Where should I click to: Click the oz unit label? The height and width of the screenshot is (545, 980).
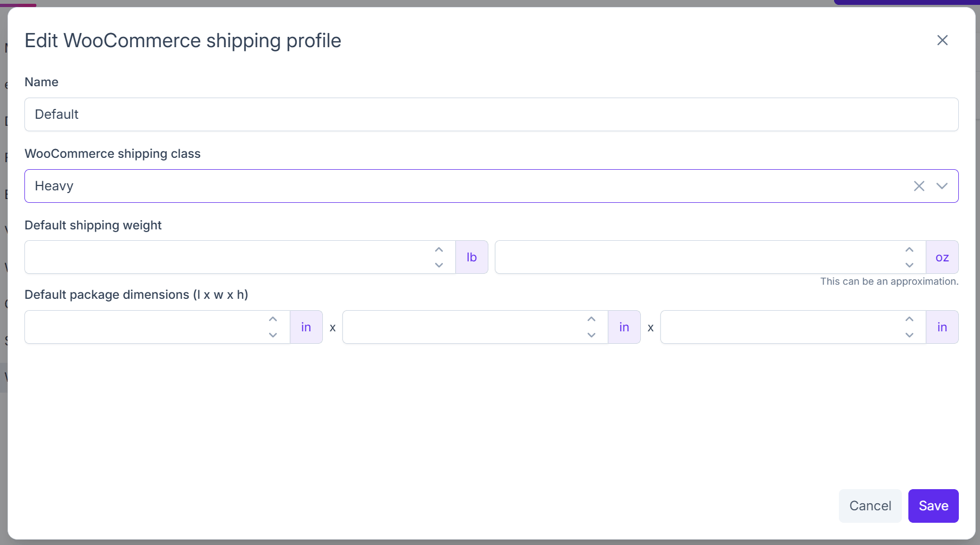[x=942, y=257]
